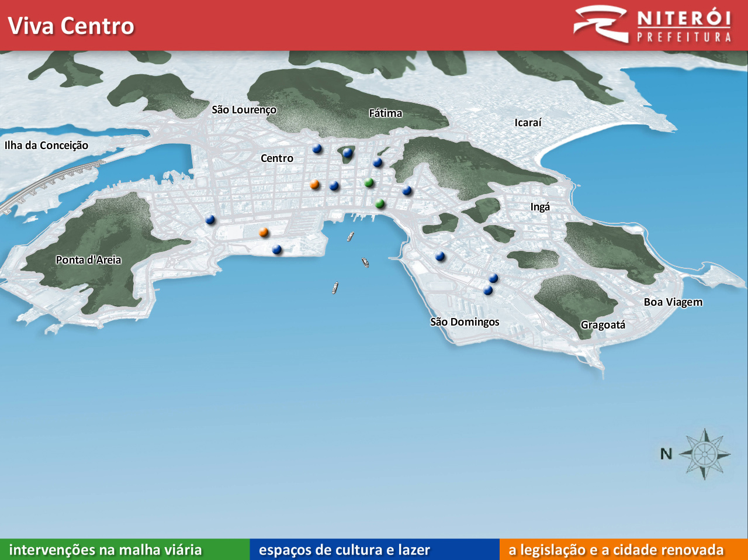Viewport: 748px width, 560px height.
Task: Click the 'Gragoatá' label
Action: click(x=602, y=325)
